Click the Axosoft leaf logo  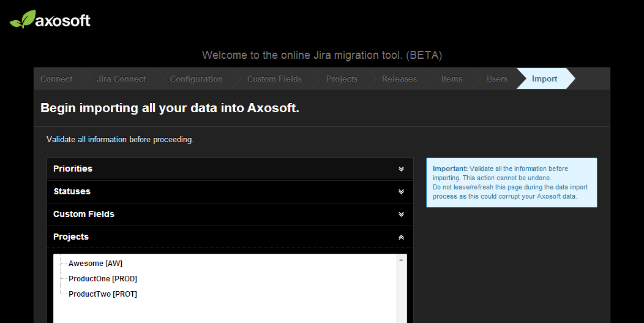pos(50,20)
